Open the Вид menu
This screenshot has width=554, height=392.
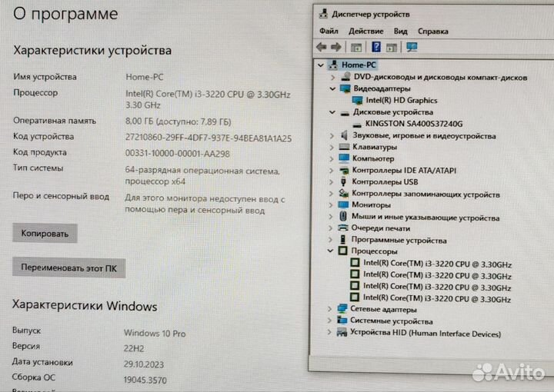pyautogui.click(x=400, y=31)
